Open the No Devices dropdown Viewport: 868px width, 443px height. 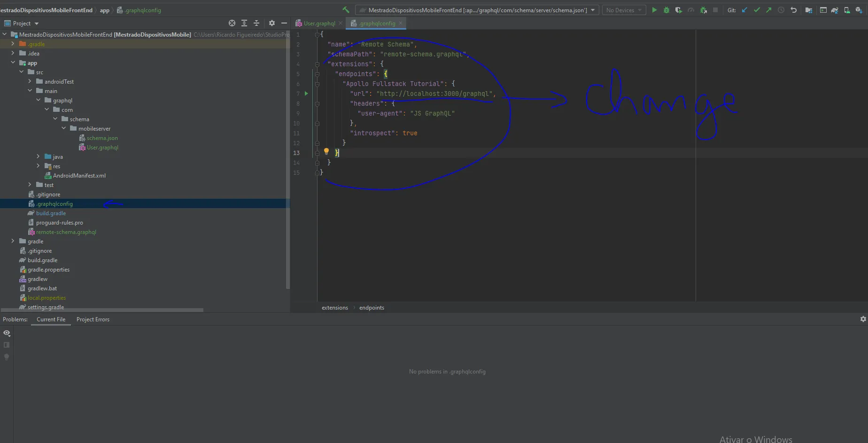tap(623, 10)
